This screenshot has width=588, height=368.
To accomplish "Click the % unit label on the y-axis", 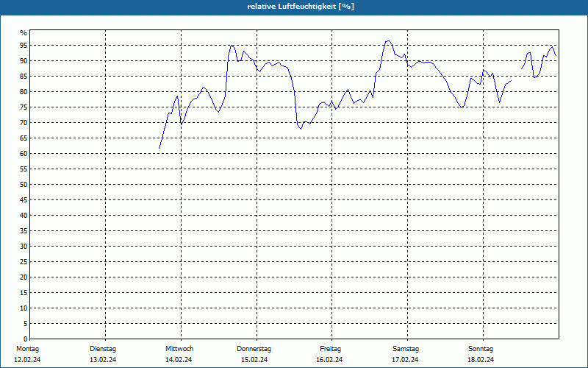I will pyautogui.click(x=24, y=33).
